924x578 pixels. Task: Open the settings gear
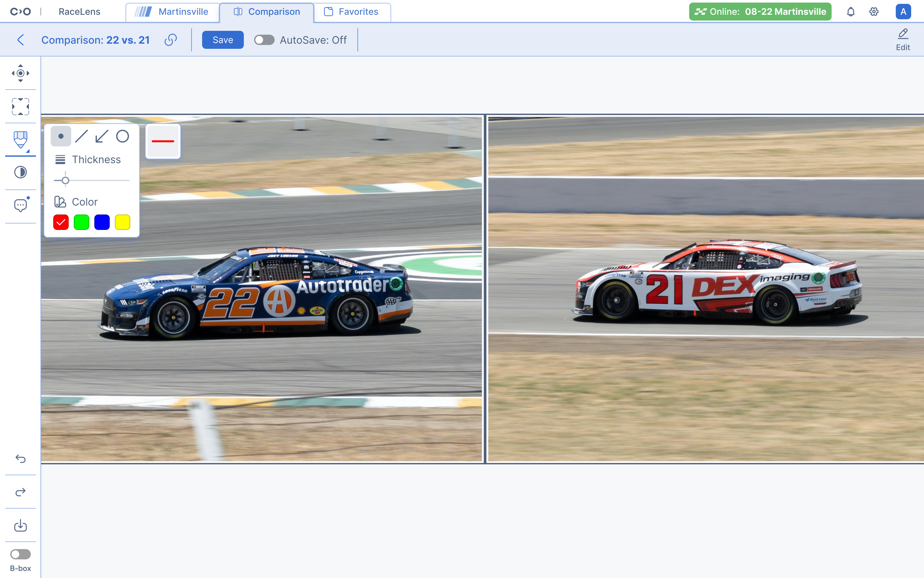[x=874, y=12]
